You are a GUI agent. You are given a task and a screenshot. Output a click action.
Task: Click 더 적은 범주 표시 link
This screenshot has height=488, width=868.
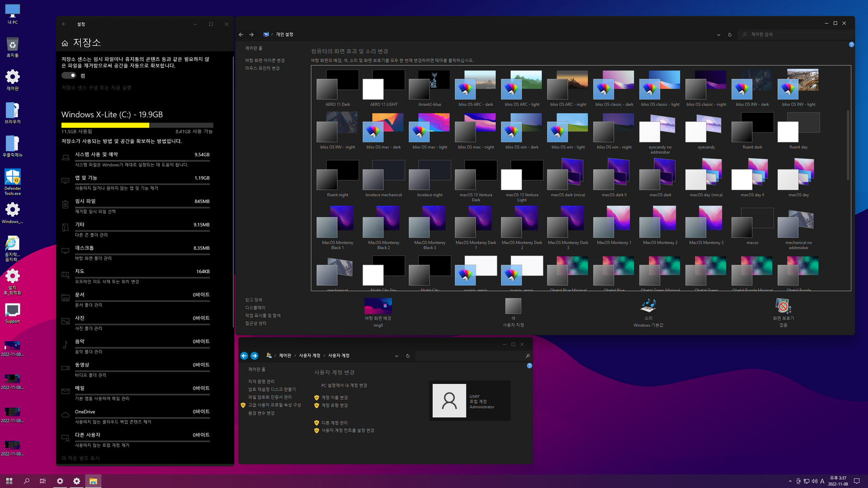[x=80, y=458]
